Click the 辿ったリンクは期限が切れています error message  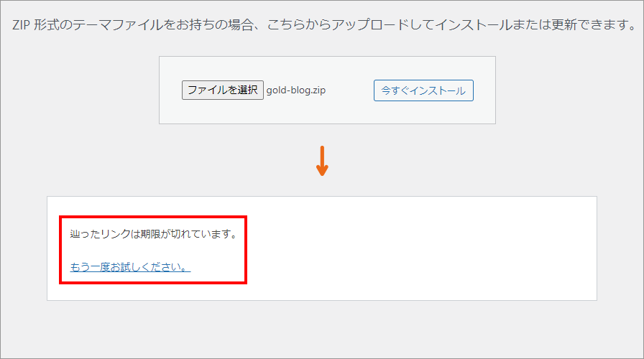(x=154, y=234)
